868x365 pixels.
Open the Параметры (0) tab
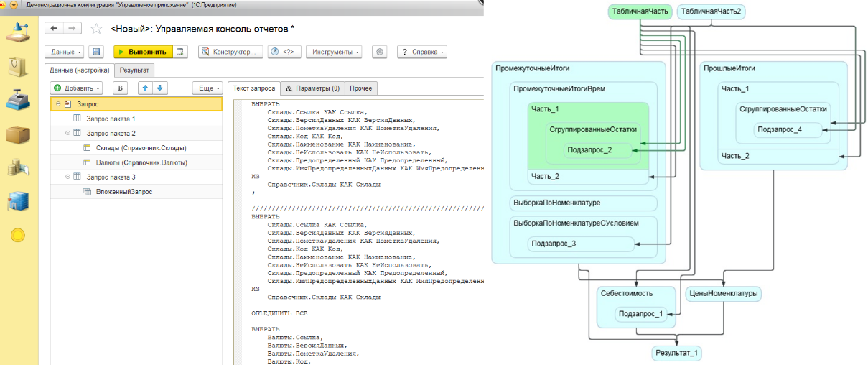(312, 88)
